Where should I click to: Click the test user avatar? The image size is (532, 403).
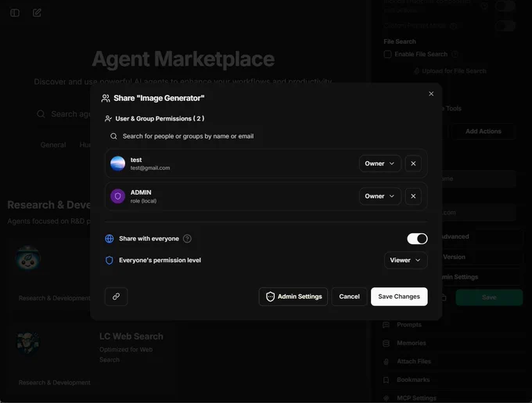[x=117, y=164]
